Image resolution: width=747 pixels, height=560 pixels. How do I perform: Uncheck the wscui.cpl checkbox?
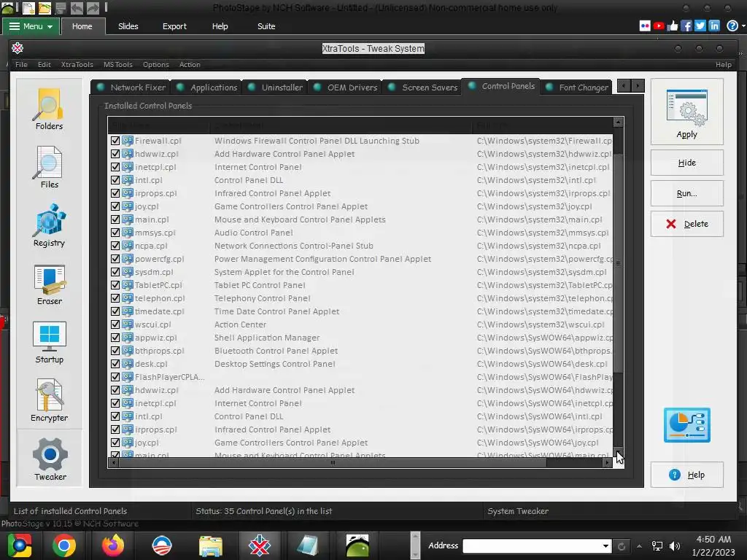(115, 324)
